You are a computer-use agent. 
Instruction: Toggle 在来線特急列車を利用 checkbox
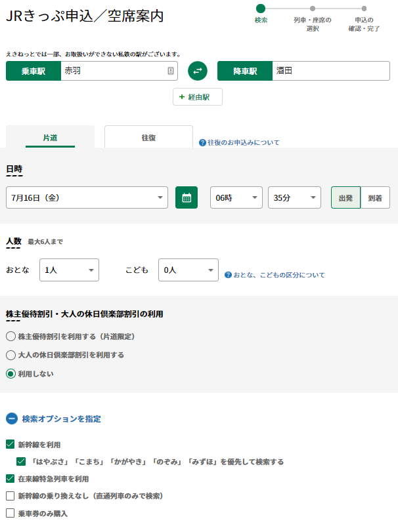[11, 479]
